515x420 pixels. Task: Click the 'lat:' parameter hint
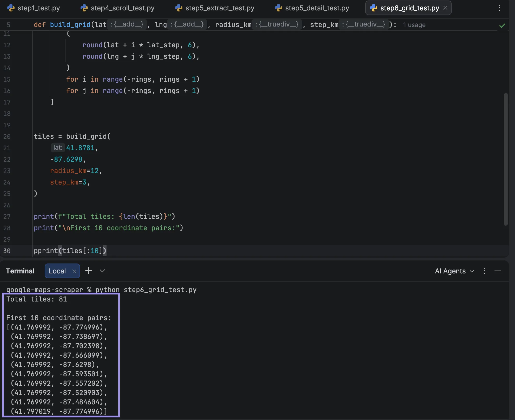(58, 148)
